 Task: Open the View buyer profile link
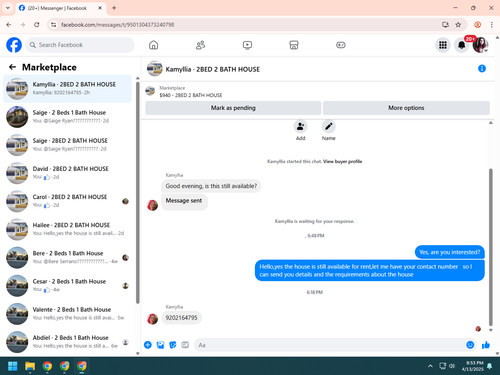[x=342, y=161]
